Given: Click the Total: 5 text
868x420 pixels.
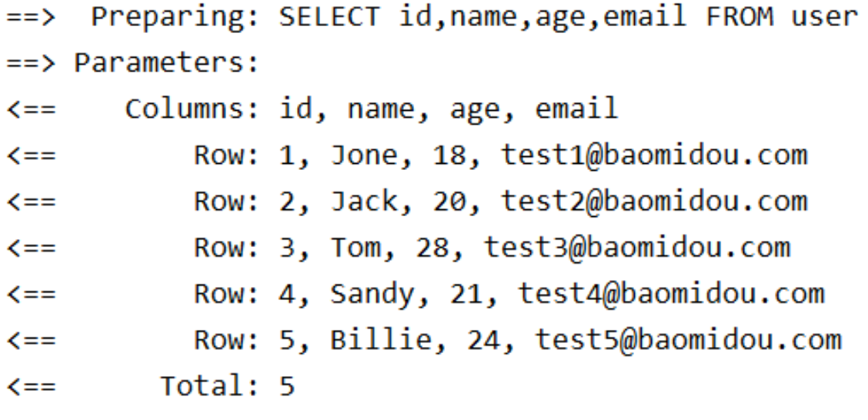Looking at the screenshot, I should click(228, 385).
